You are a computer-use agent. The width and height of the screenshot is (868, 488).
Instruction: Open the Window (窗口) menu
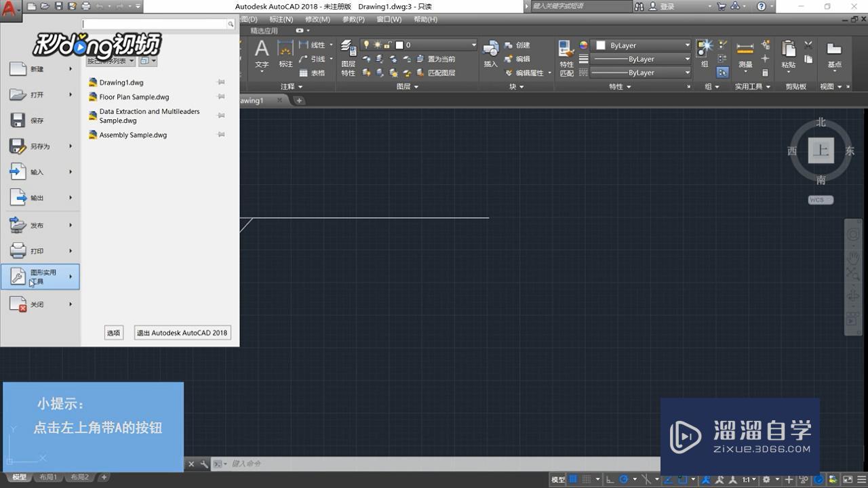tap(389, 19)
